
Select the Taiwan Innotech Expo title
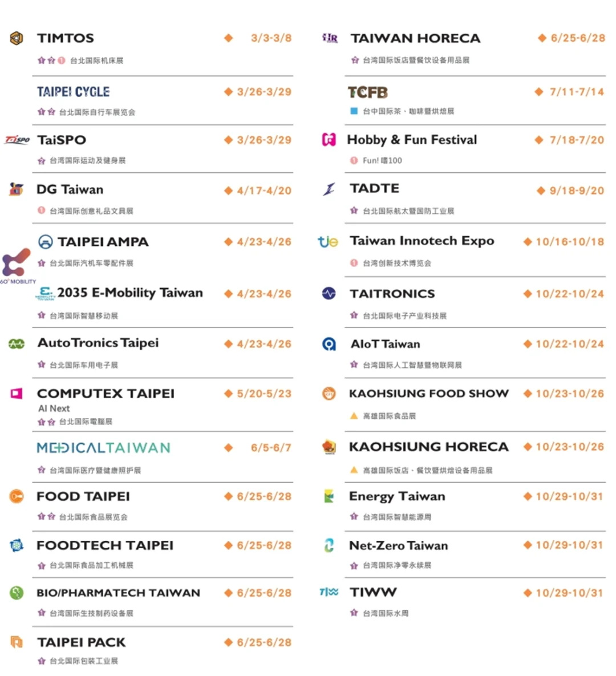pos(422,241)
